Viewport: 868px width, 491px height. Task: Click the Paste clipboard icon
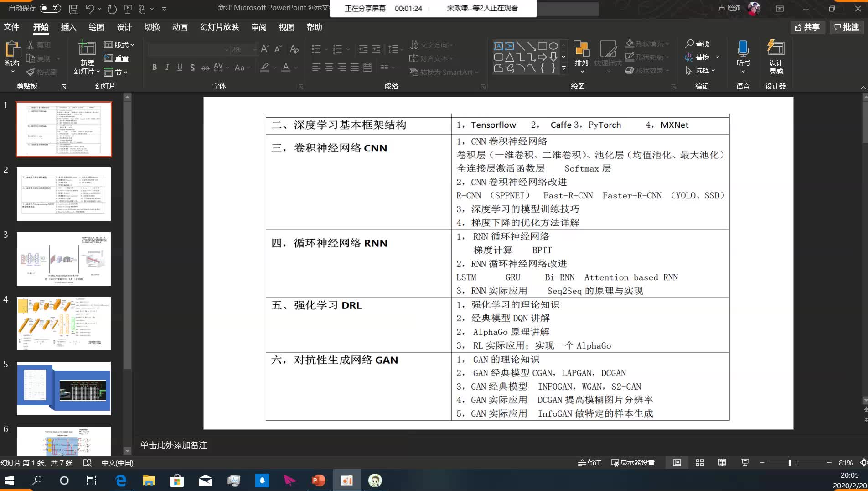pos(12,49)
